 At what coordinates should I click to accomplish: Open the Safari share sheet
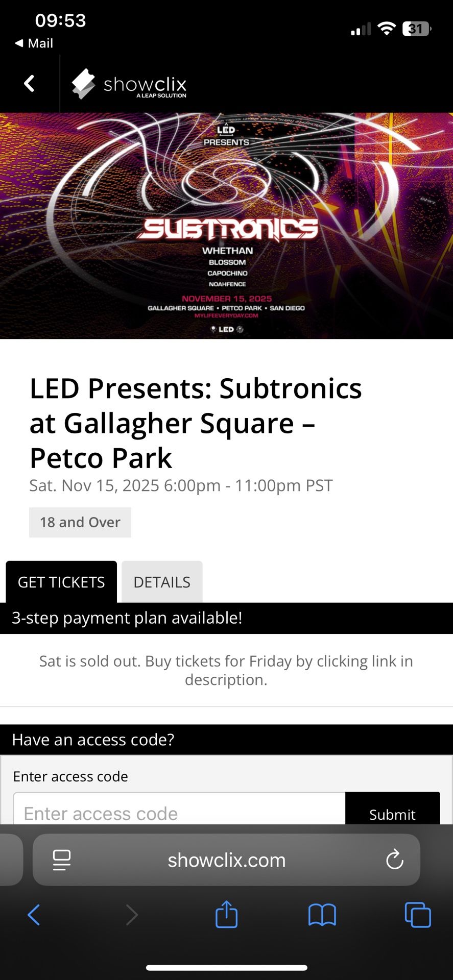coord(226,915)
